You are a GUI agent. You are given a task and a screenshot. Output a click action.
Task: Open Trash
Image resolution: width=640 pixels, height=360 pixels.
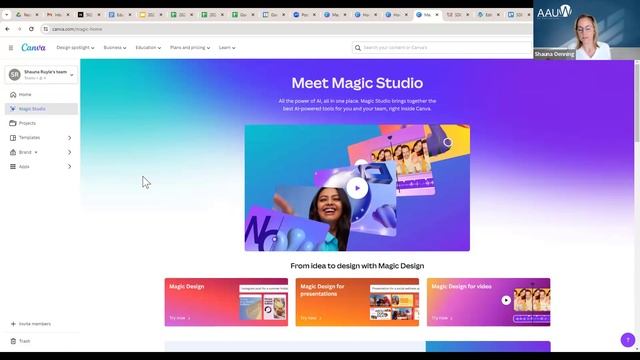pos(20,341)
